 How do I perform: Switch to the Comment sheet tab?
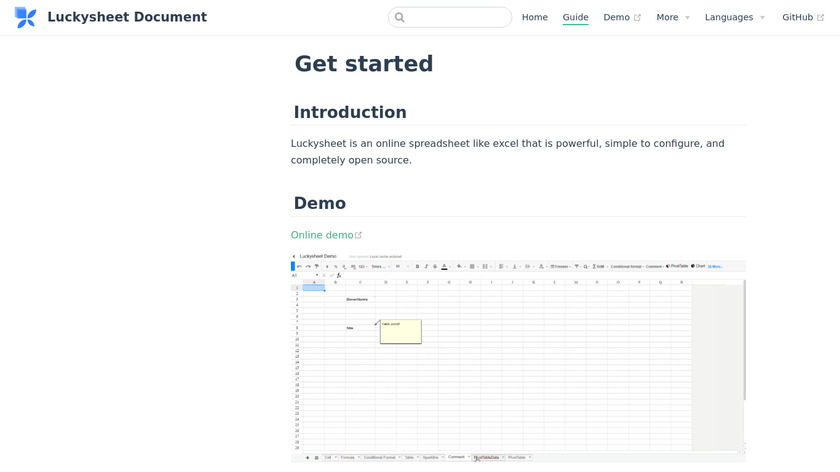[457, 457]
